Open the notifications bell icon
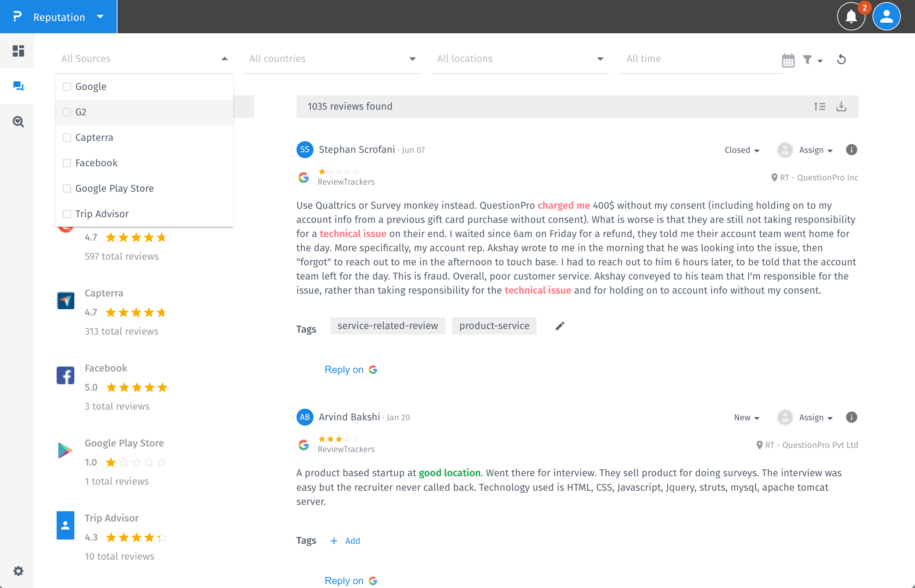The image size is (915, 588). coord(851,17)
